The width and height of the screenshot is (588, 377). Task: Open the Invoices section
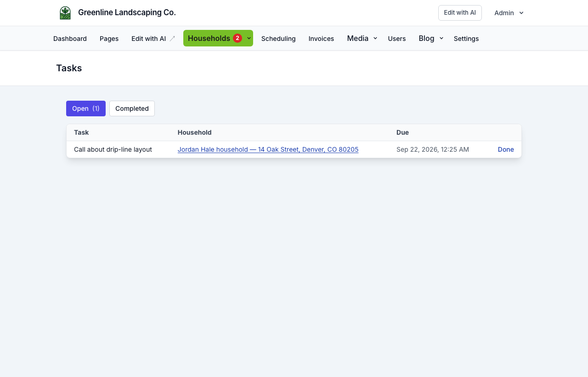click(x=321, y=39)
